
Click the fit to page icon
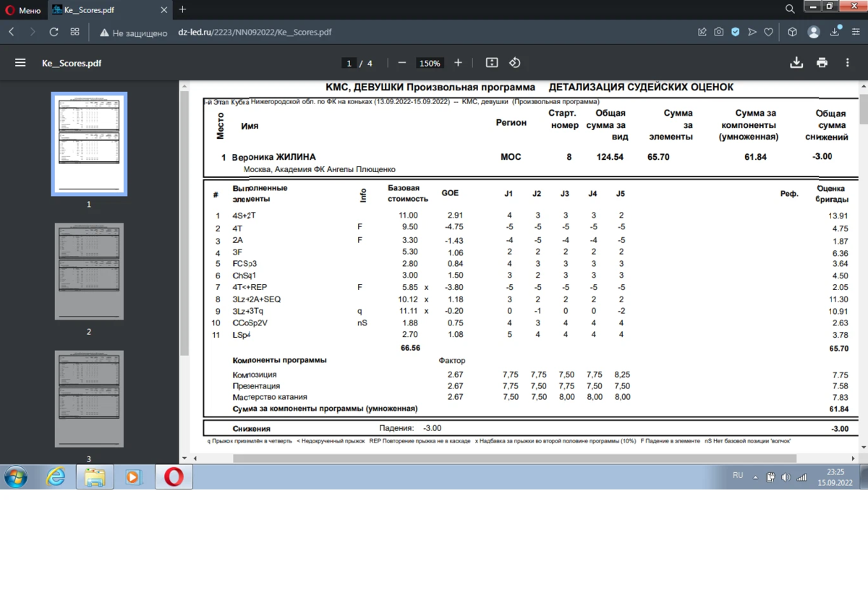click(492, 63)
